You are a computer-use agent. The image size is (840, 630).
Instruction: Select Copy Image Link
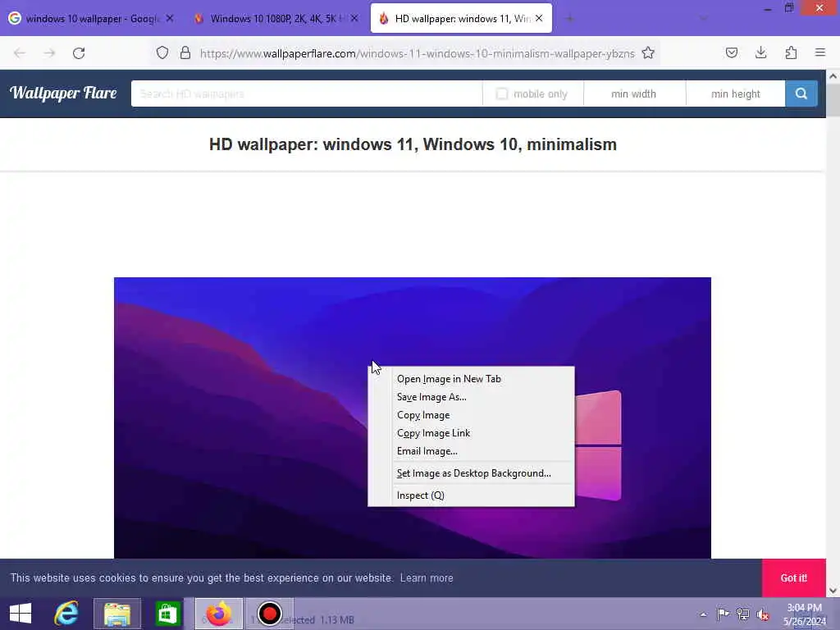pos(471,433)
